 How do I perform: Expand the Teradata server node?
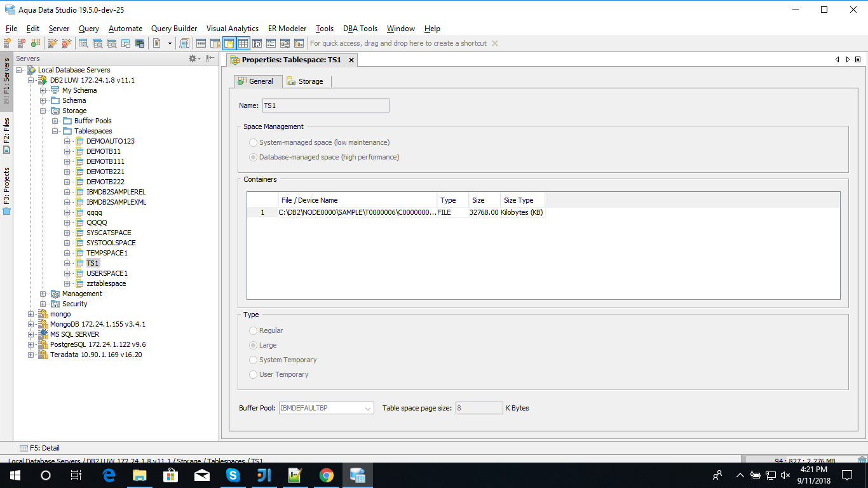(x=31, y=355)
